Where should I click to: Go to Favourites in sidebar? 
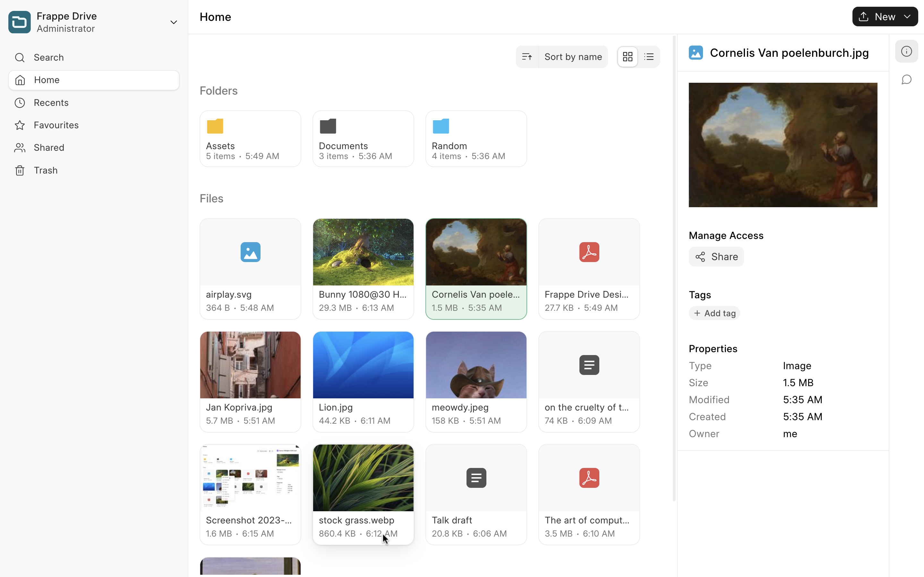56,125
